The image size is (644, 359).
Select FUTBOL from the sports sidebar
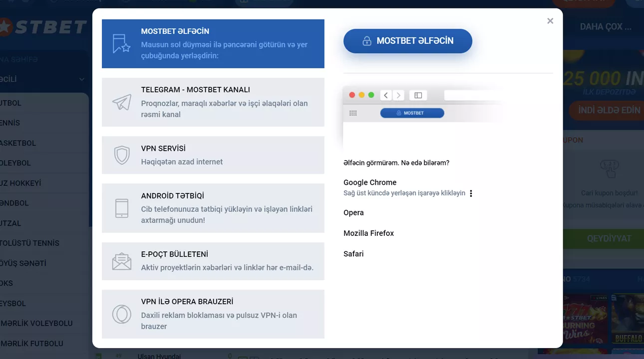15,103
